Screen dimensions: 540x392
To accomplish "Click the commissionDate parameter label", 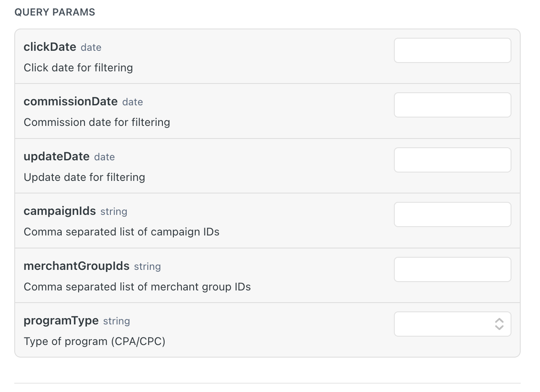I will (x=71, y=102).
